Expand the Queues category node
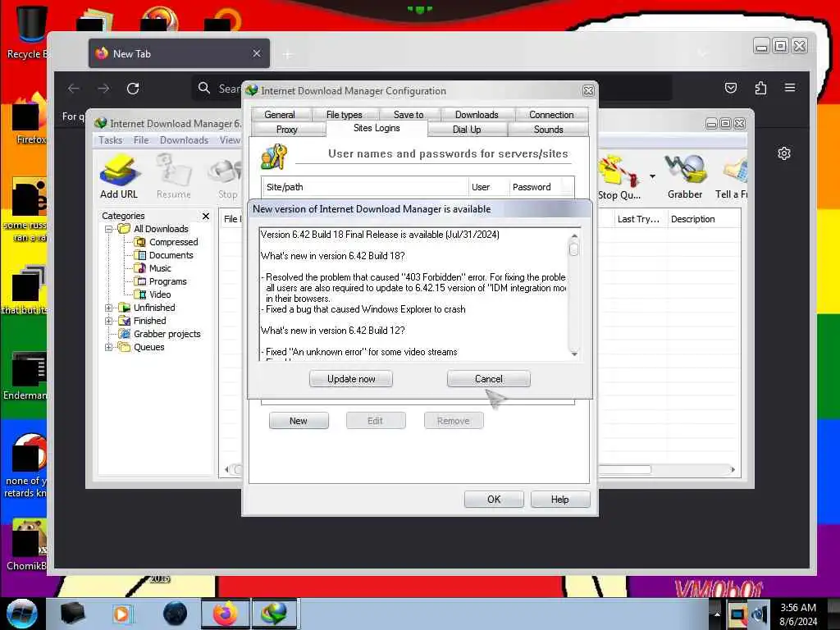 pos(108,347)
